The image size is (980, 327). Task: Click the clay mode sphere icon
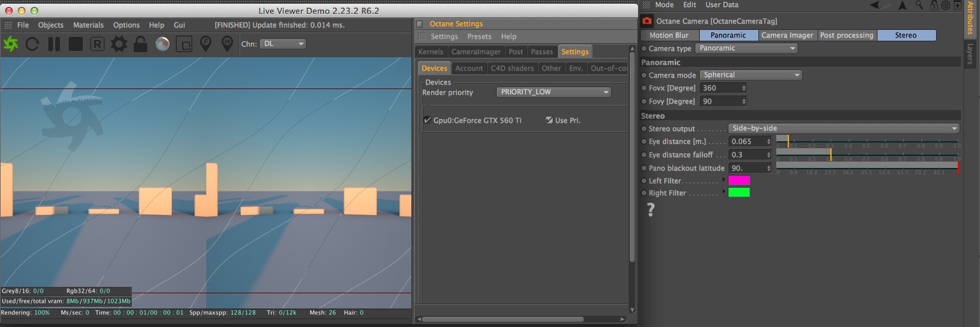162,44
